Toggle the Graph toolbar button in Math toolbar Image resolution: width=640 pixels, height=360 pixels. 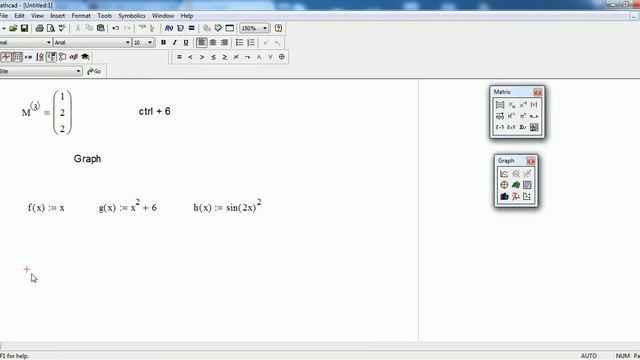point(6,57)
